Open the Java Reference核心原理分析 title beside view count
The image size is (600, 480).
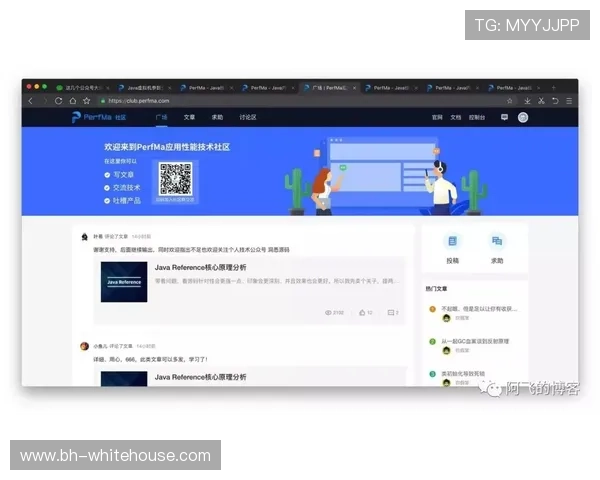pyautogui.click(x=201, y=268)
